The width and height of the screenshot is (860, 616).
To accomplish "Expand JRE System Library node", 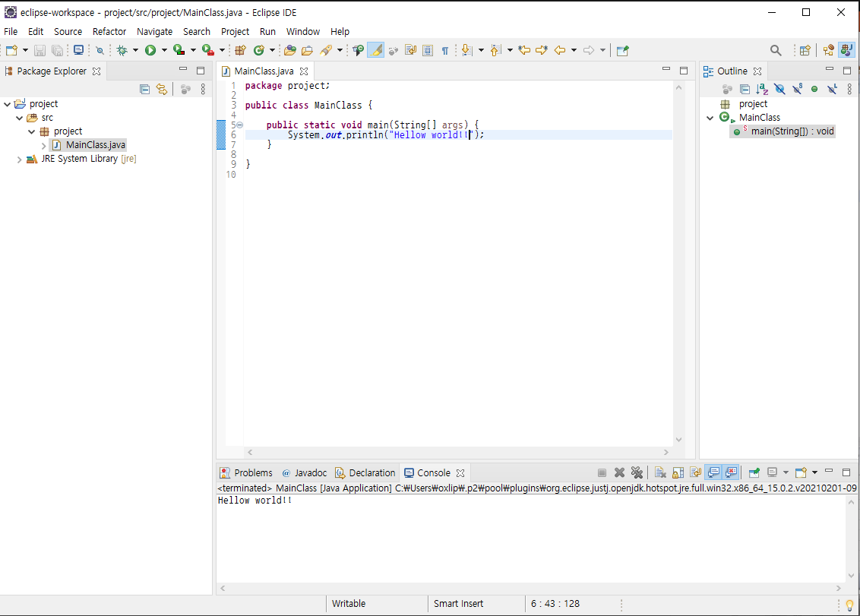I will click(20, 159).
